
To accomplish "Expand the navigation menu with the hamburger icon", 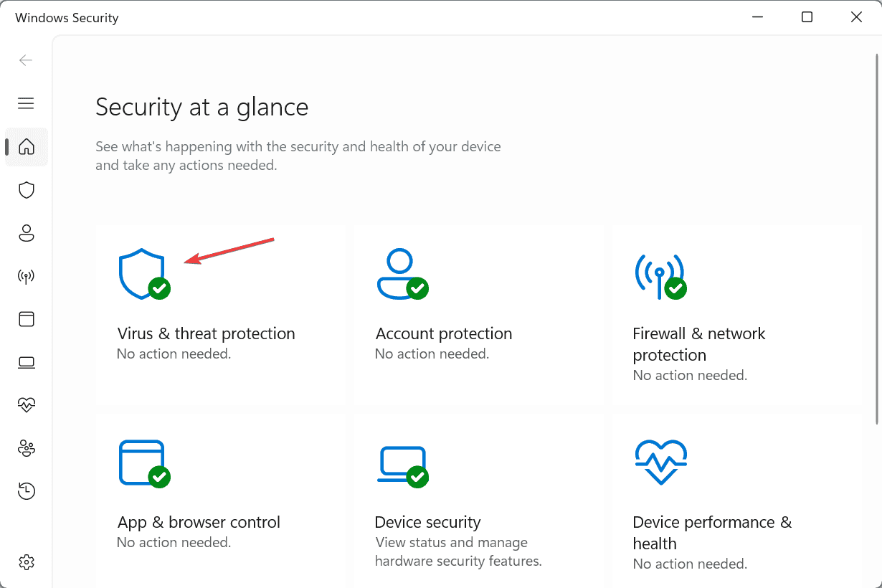I will tap(26, 103).
